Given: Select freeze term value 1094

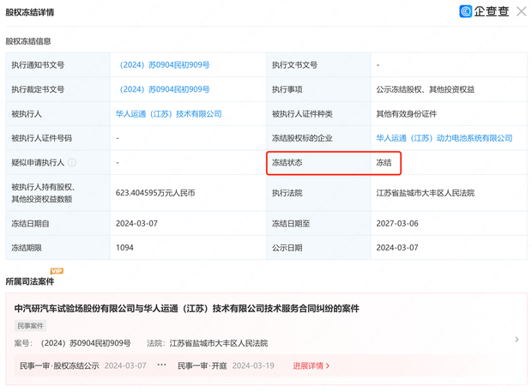Looking at the screenshot, I should click(x=124, y=248).
